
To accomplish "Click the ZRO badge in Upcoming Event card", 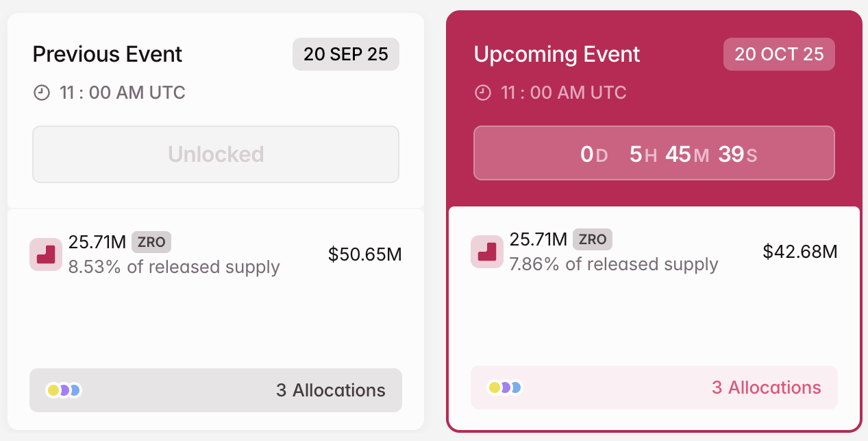I will [592, 239].
